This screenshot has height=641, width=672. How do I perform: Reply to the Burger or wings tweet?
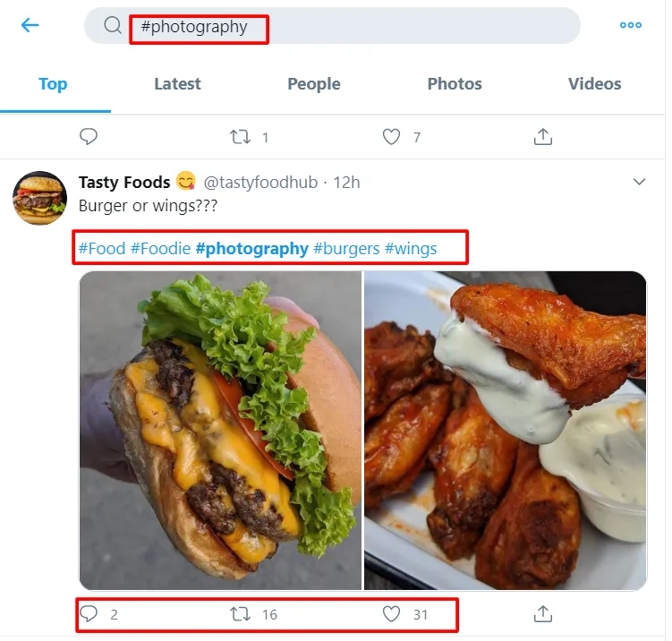pos(89,614)
